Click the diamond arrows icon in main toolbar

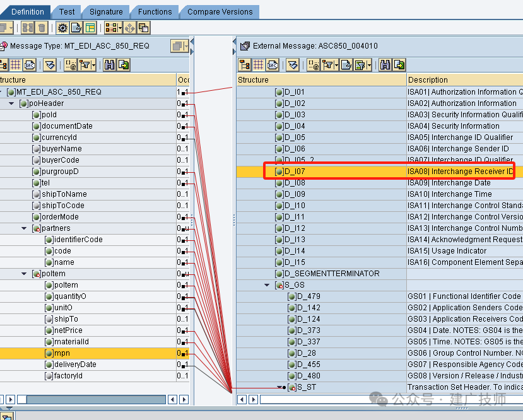[x=130, y=28]
